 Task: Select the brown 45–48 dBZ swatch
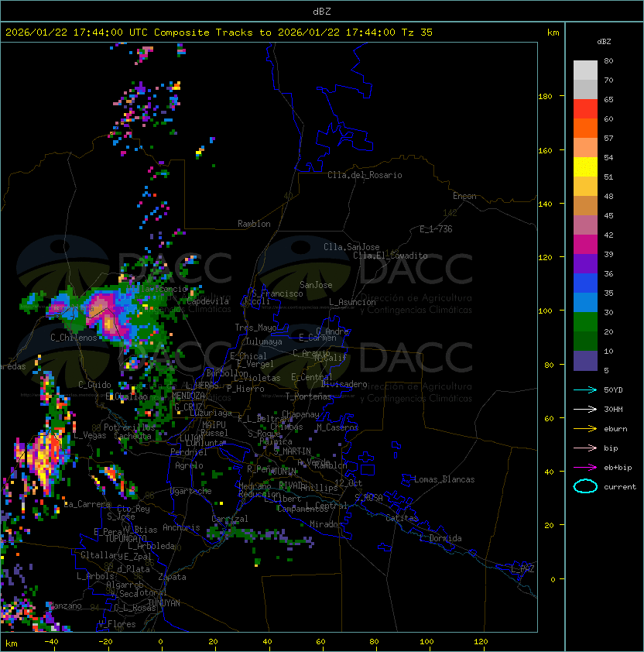585,206
